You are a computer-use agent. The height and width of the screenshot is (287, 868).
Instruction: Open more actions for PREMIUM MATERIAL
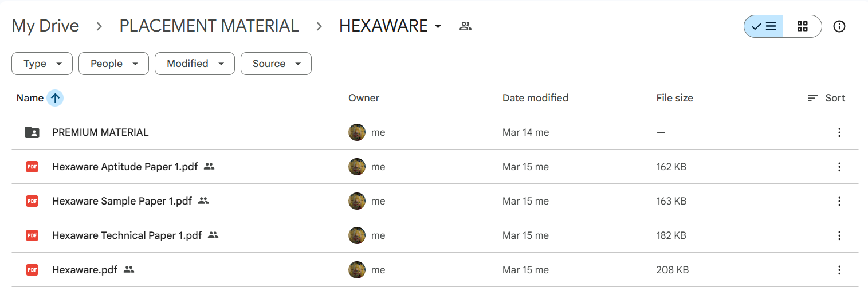839,132
